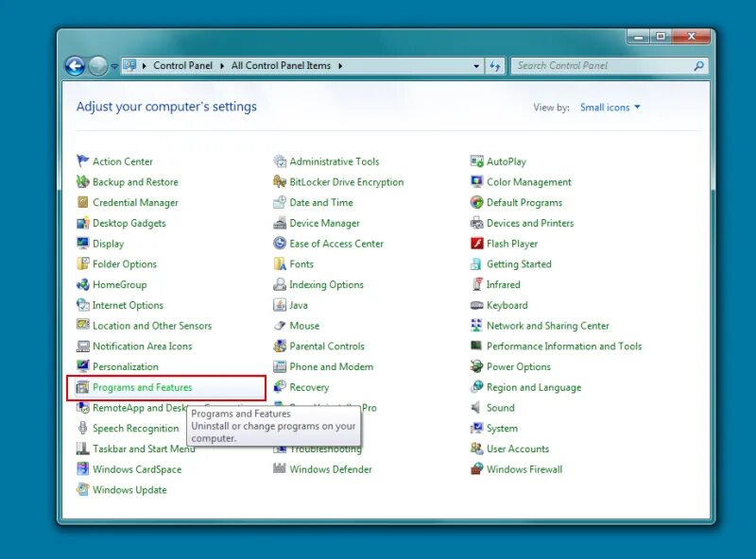This screenshot has height=559, width=756.
Task: Open the Internet Options globe icon
Action: tap(83, 305)
